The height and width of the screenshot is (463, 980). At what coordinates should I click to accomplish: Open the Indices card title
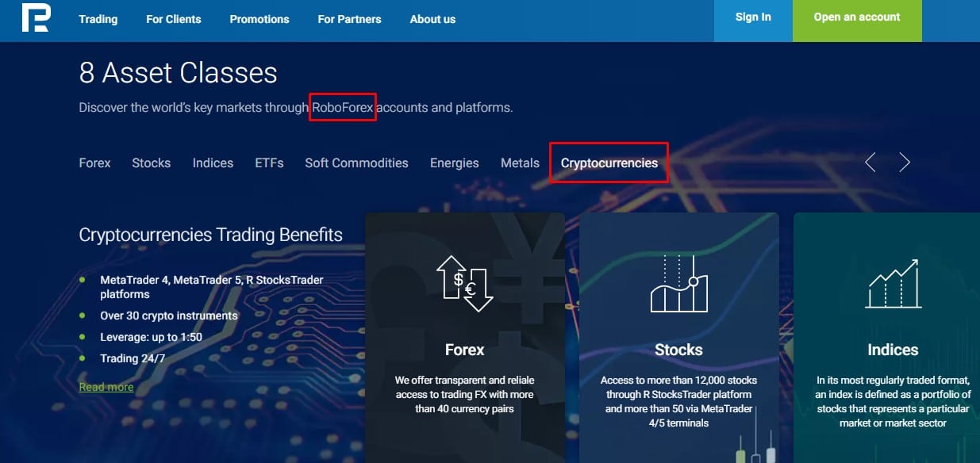coord(893,350)
